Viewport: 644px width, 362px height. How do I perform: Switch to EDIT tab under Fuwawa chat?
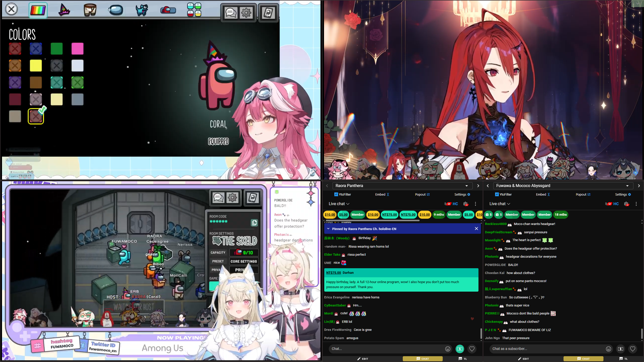tap(523, 359)
